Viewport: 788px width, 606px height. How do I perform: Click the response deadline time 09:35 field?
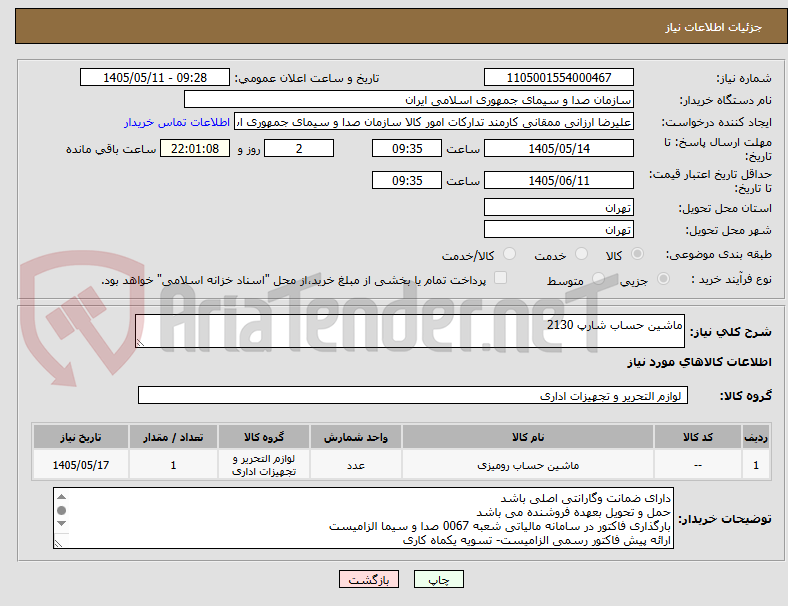pyautogui.click(x=407, y=149)
